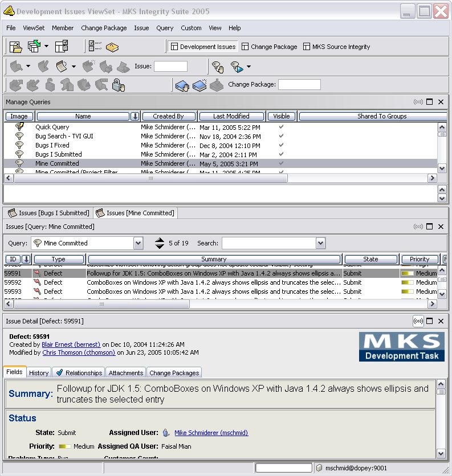Click the create change package blue box with sparkle icon
Image resolution: width=452 pixels, height=476 pixels.
pyautogui.click(x=199, y=85)
